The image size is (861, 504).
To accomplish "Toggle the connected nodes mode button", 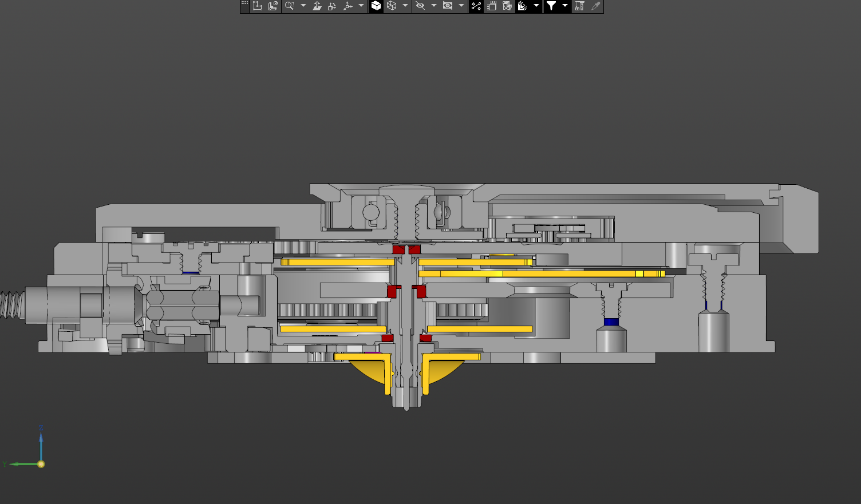I will (x=476, y=6).
